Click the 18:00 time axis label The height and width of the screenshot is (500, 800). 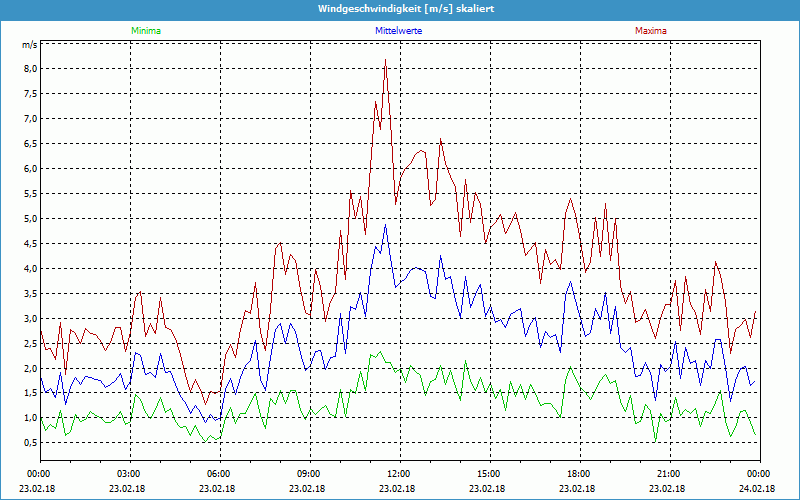pos(578,474)
